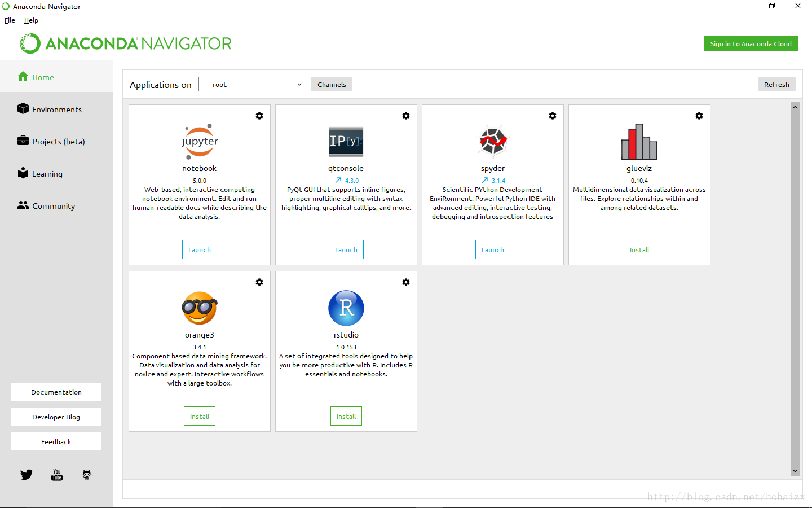Open the Documentation link
This screenshot has width=812, height=508.
click(x=56, y=392)
